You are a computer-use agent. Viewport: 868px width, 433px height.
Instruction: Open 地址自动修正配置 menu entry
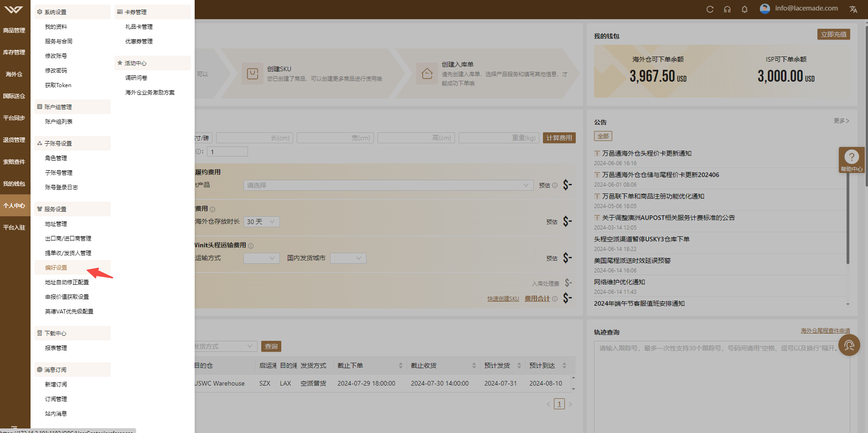(67, 282)
